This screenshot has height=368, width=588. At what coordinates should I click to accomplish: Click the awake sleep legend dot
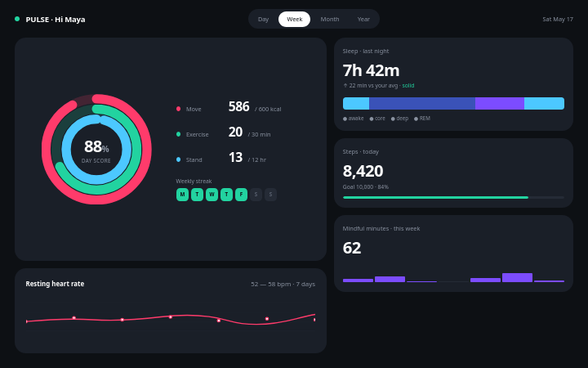345,119
